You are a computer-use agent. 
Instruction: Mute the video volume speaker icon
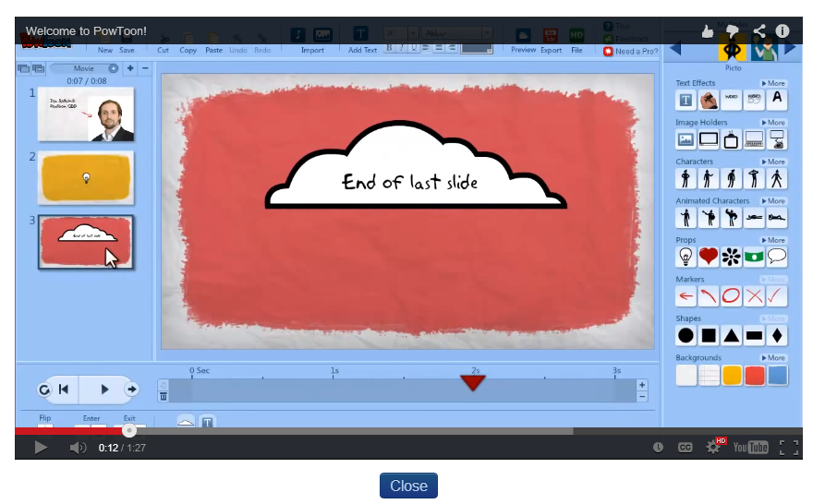[x=78, y=448]
